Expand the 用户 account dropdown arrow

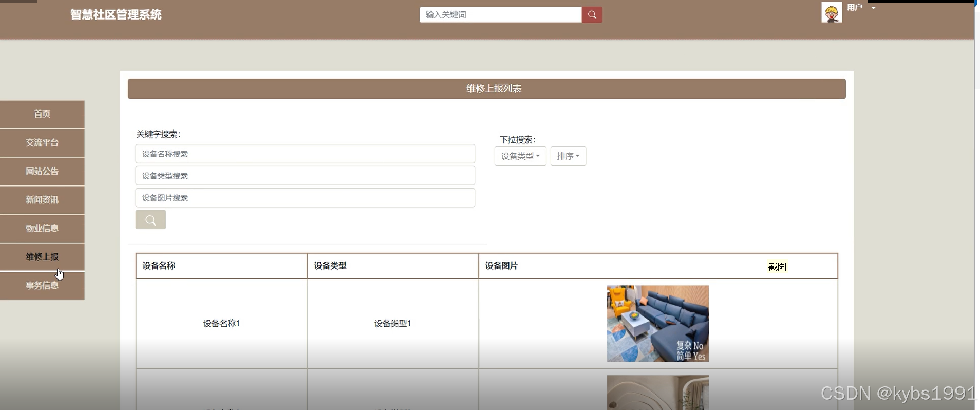pyautogui.click(x=873, y=8)
